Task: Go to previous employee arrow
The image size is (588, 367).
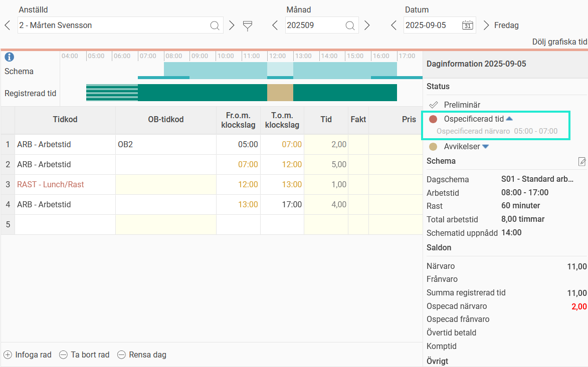Action: pyautogui.click(x=7, y=26)
